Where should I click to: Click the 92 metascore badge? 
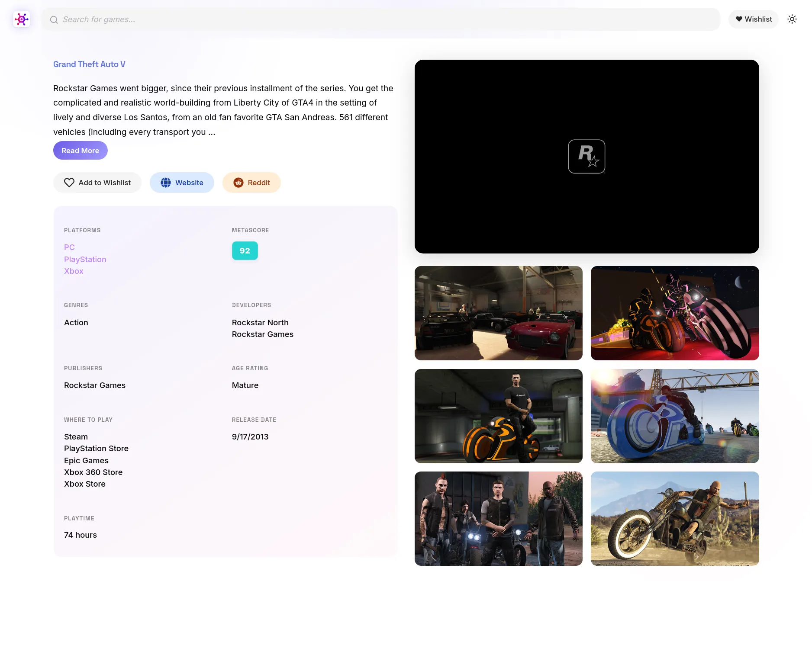(x=245, y=251)
